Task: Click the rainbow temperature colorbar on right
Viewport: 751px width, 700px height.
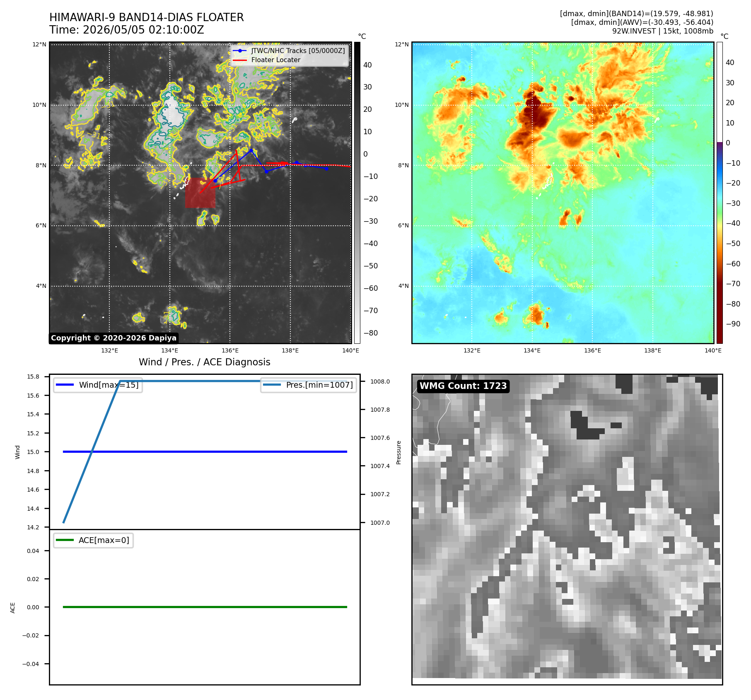Action: pyautogui.click(x=720, y=193)
